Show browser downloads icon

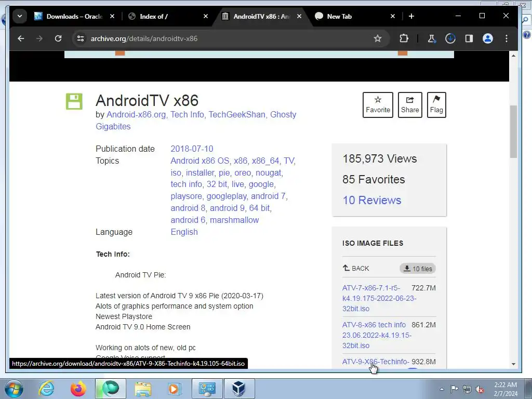pos(450,38)
